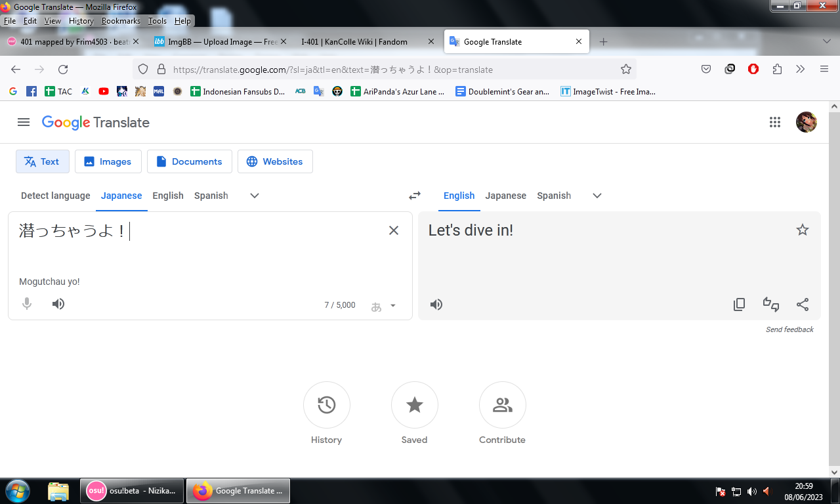This screenshot has height=504, width=840.
Task: Listen to the English translation
Action: click(x=436, y=304)
